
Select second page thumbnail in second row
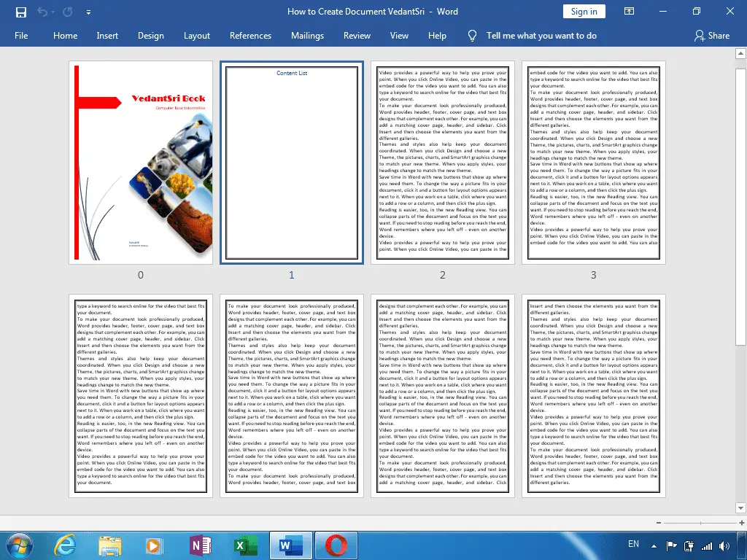coord(292,396)
